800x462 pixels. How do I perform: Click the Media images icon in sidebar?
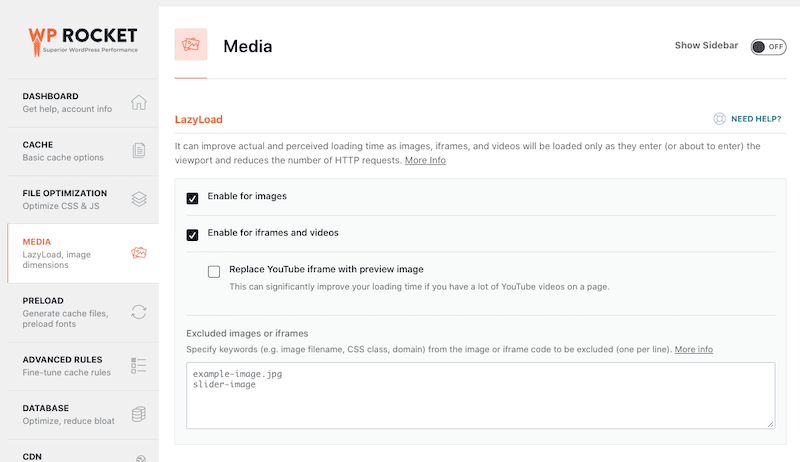139,253
